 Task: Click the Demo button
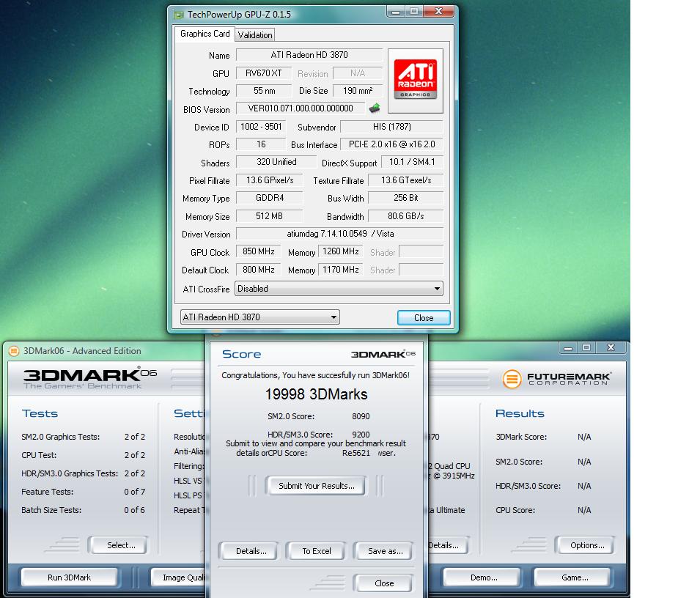[x=484, y=577]
